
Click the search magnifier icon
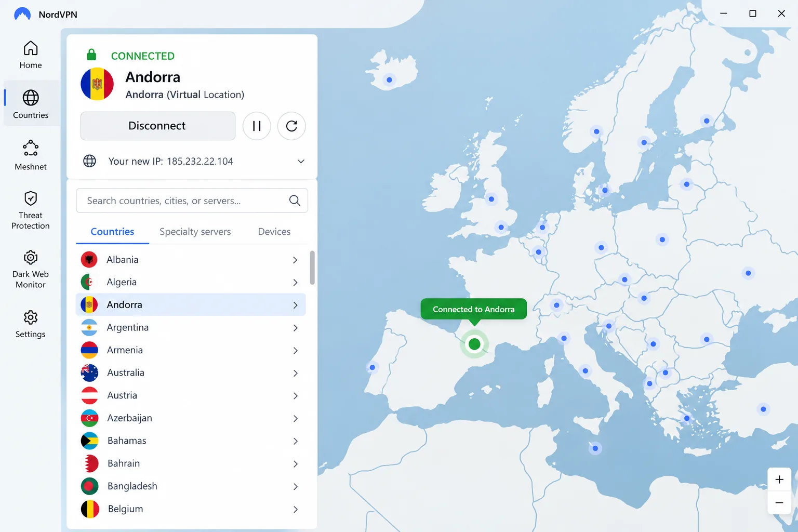295,201
